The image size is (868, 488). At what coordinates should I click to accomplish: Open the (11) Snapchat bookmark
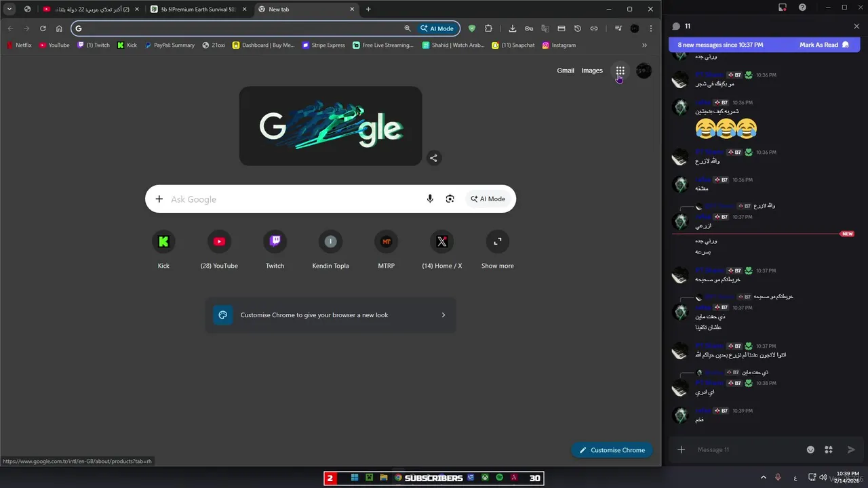(513, 45)
